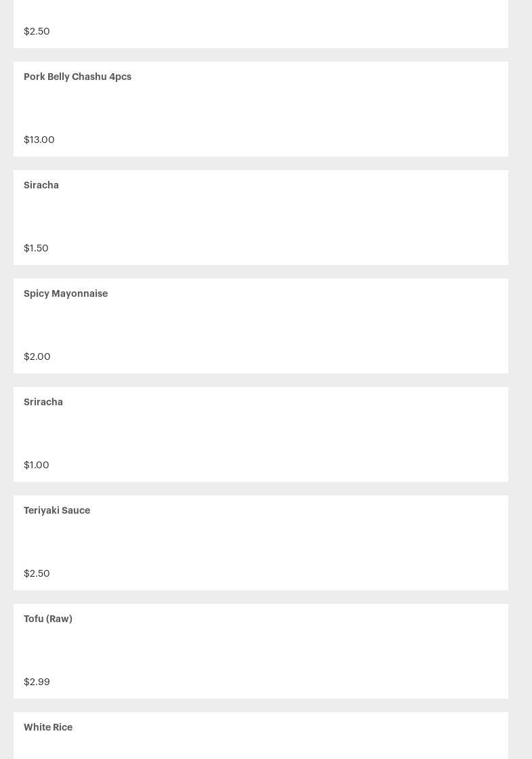This screenshot has height=759, width=532.
Task: Click the $1.50 price under Siracha
Action: click(36, 248)
